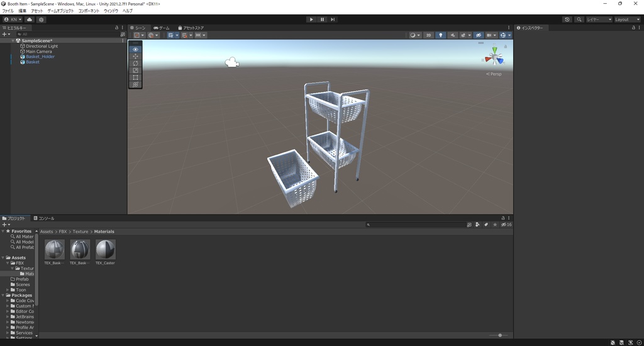Open the handle rotation global/local dropdown
Viewport: 644px width, 346px height.
(153, 35)
